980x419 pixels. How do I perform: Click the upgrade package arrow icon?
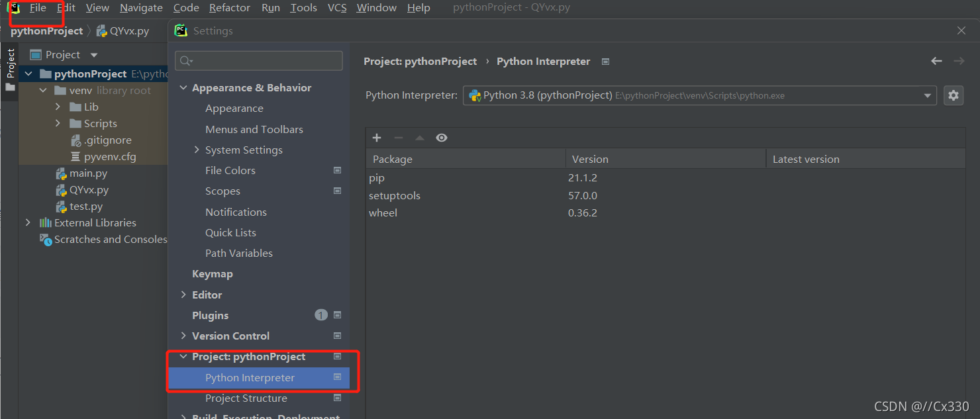[x=419, y=138]
